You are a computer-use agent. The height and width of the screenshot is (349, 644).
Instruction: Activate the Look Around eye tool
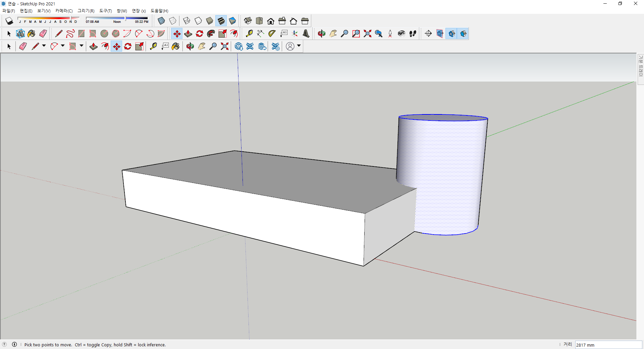pos(401,34)
